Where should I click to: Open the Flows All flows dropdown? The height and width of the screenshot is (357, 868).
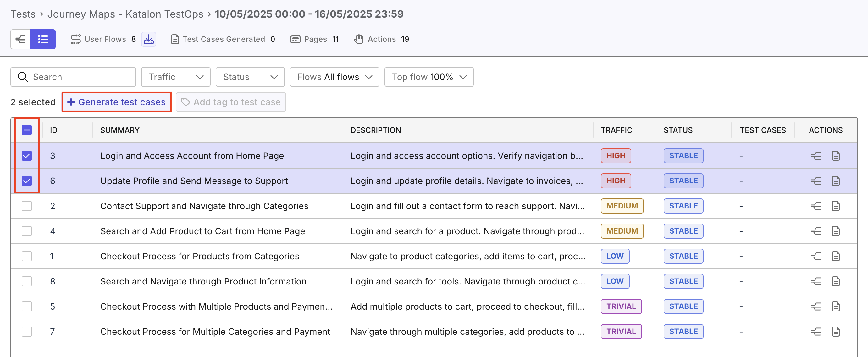click(x=334, y=77)
